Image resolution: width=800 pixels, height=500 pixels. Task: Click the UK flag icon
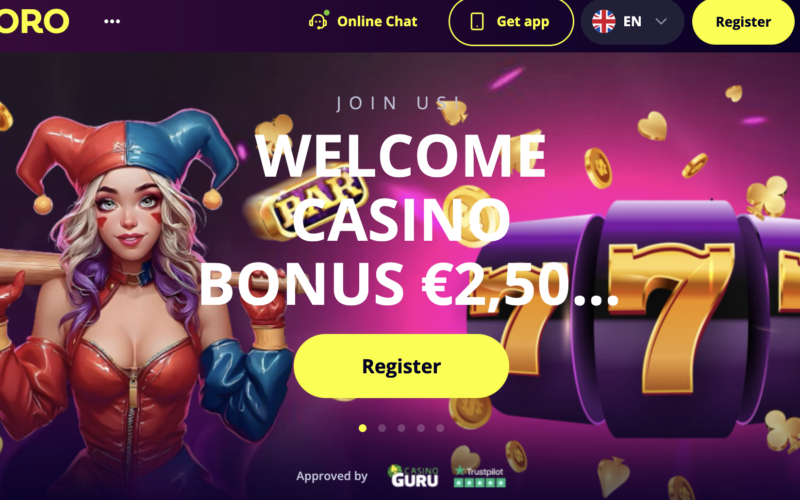(604, 21)
